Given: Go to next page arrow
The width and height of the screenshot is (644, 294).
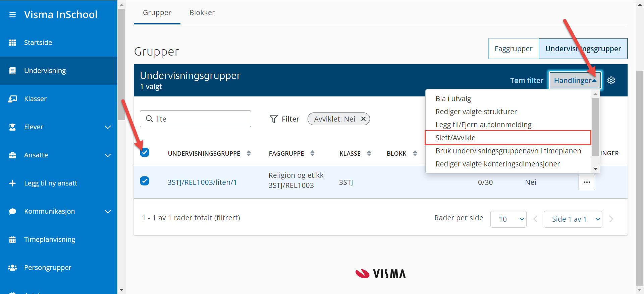Looking at the screenshot, I should 611,219.
